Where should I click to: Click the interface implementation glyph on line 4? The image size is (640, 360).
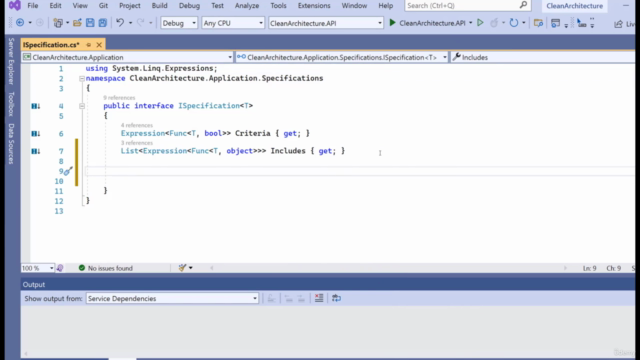36,106
